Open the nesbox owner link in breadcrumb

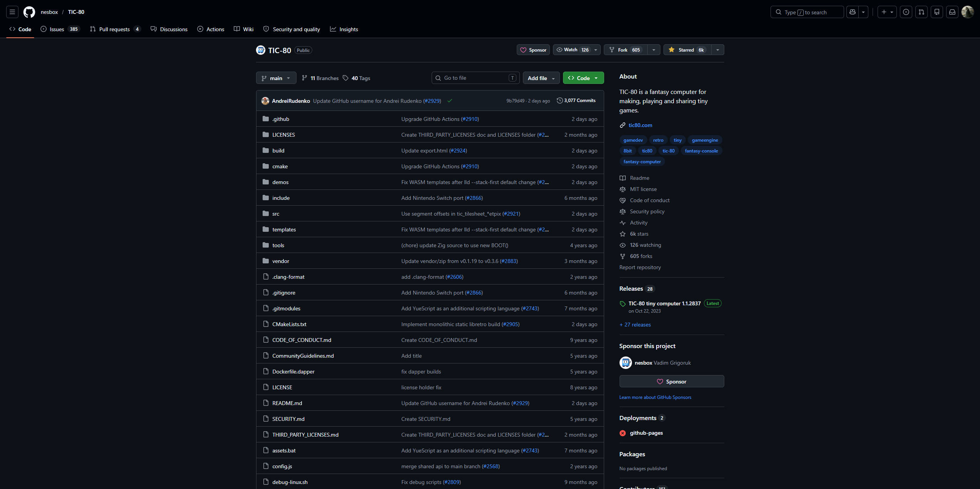coord(49,12)
